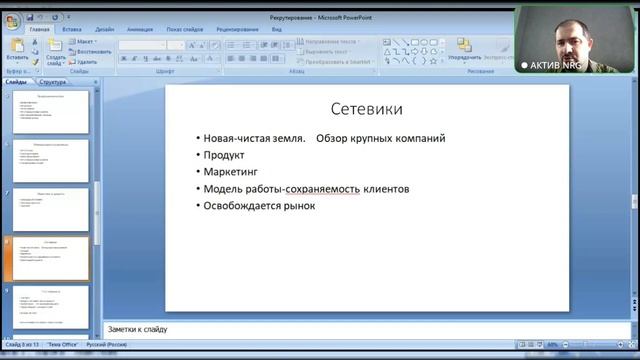This screenshot has width=640, height=360.
Task: Open the round Office button menu
Action: pyautogui.click(x=12, y=21)
